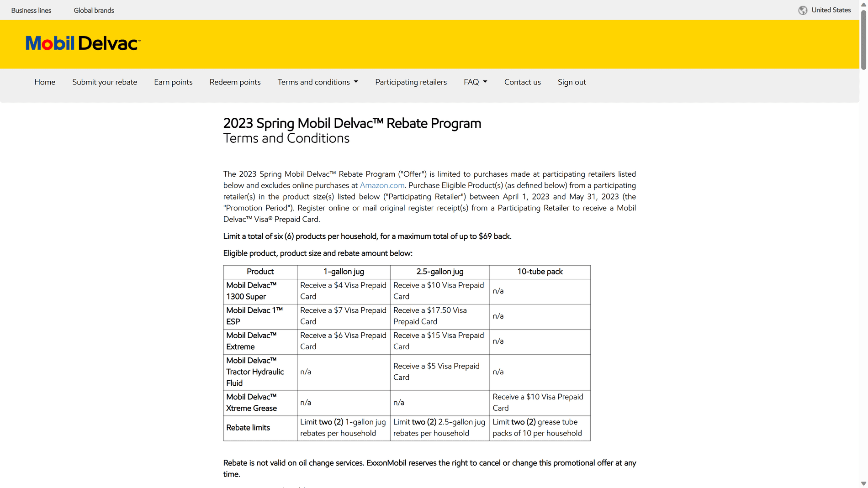Click the Tractor Hydraulic Fluid row label
The width and height of the screenshot is (868, 488).
(x=260, y=372)
